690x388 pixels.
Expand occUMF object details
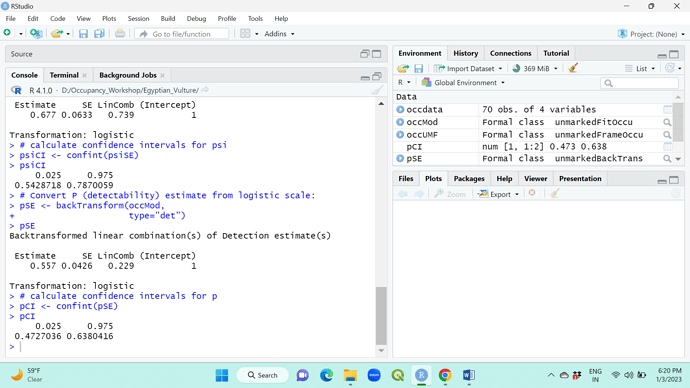click(x=400, y=135)
